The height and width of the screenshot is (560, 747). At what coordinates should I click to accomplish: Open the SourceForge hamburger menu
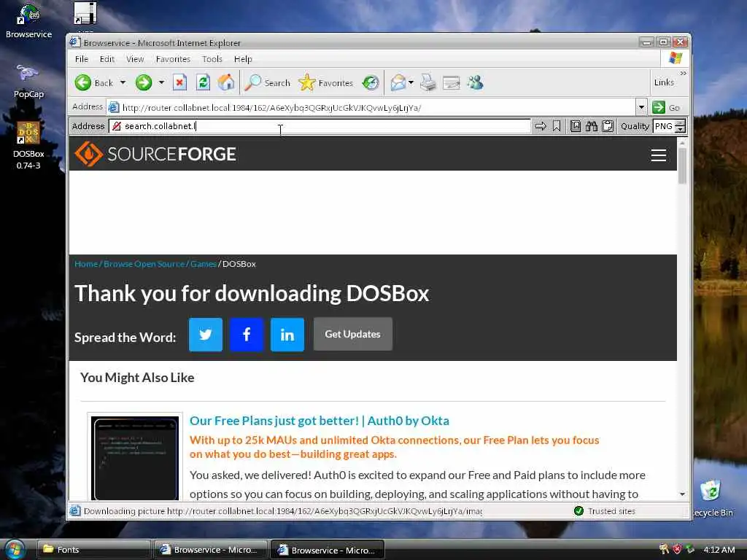pos(659,155)
